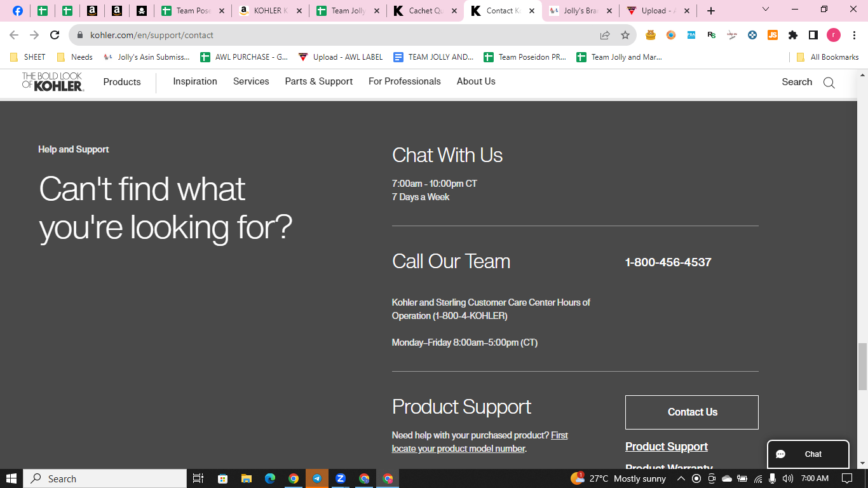
Task: Click the Kohler logo
Action: (x=53, y=82)
